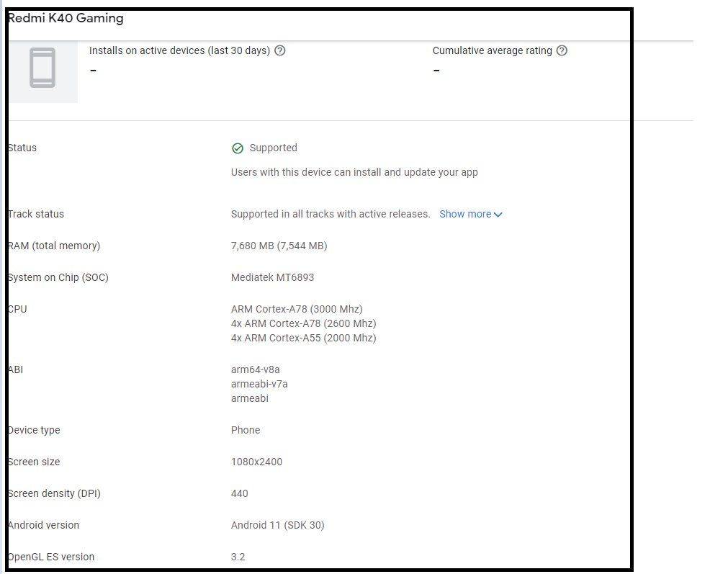The height and width of the screenshot is (574, 728).
Task: Expand the Show more track details
Action: pos(465,214)
